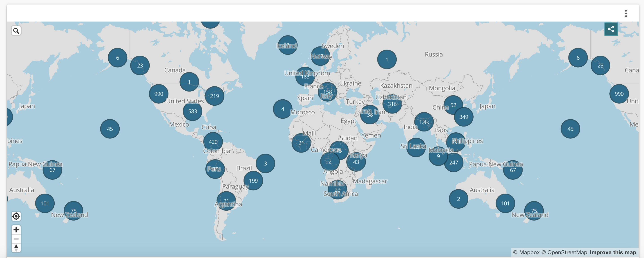This screenshot has width=644, height=258.
Task: Select the 1.4k cluster over India
Action: tap(424, 122)
